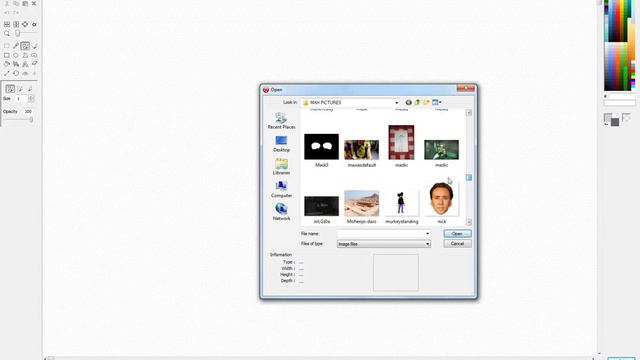Go to Desktop in dialog sidebar
The width and height of the screenshot is (640, 360).
(x=281, y=144)
